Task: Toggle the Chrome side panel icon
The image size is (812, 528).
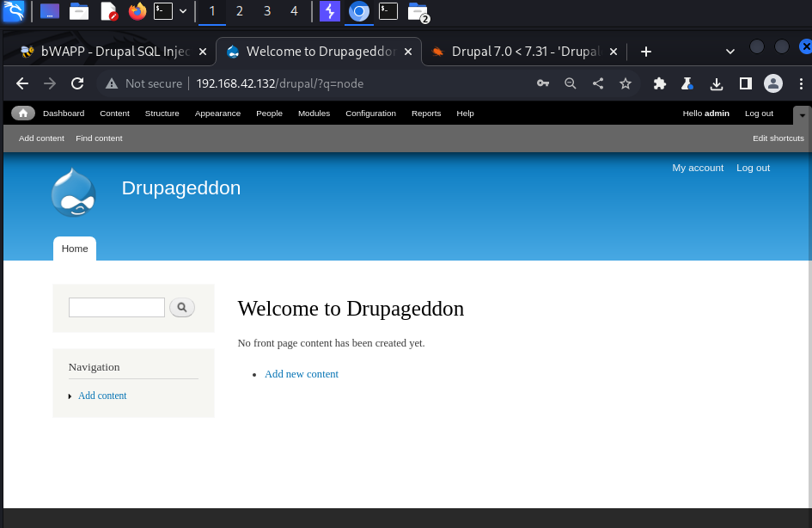Action: point(745,83)
